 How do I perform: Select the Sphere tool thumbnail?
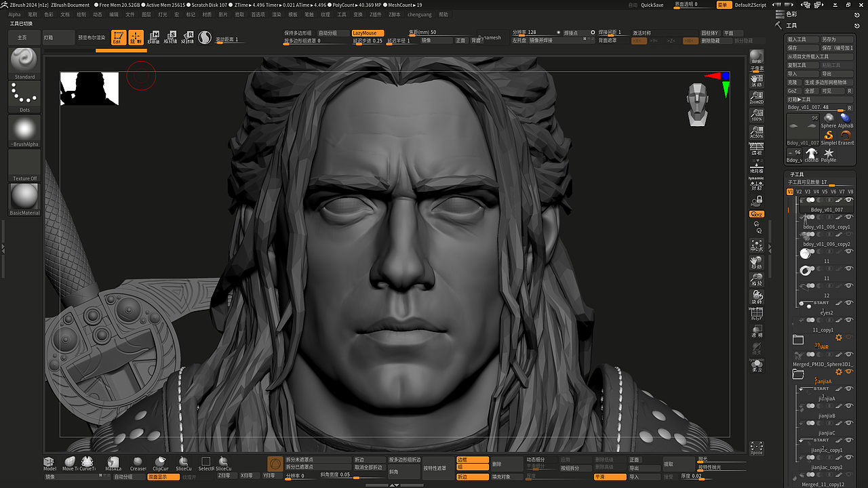(829, 120)
